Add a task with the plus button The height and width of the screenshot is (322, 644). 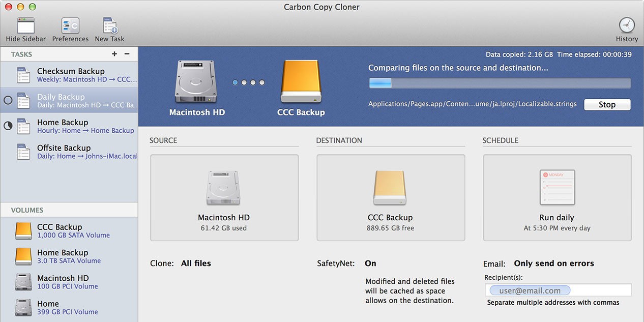click(114, 54)
